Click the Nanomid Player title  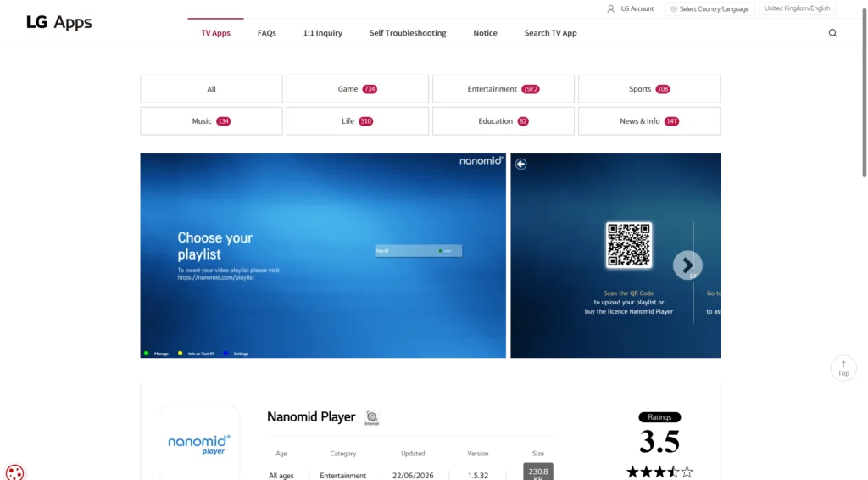(311, 417)
